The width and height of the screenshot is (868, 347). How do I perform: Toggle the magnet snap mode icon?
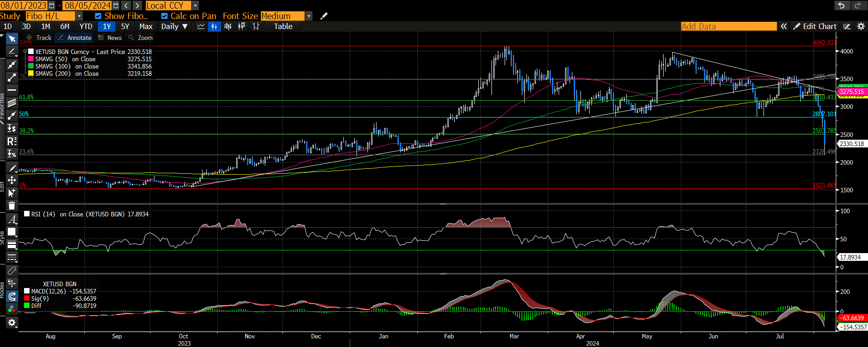tap(12, 297)
